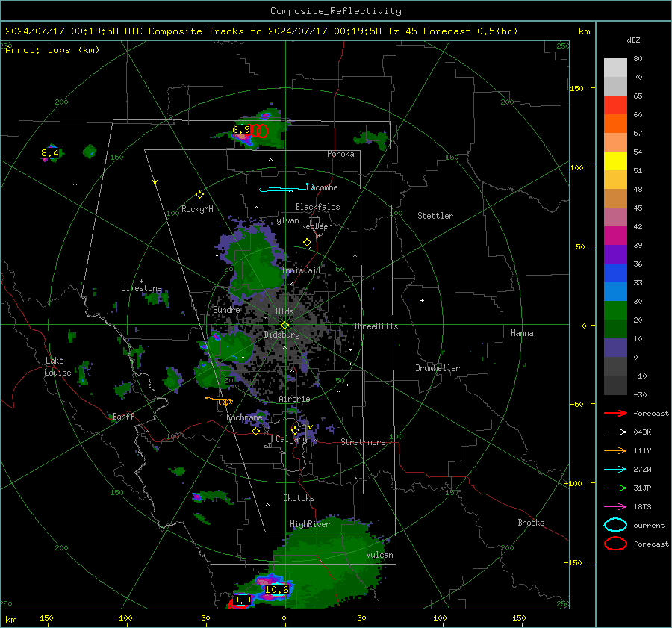Click the Blackfalds city label

click(317, 207)
